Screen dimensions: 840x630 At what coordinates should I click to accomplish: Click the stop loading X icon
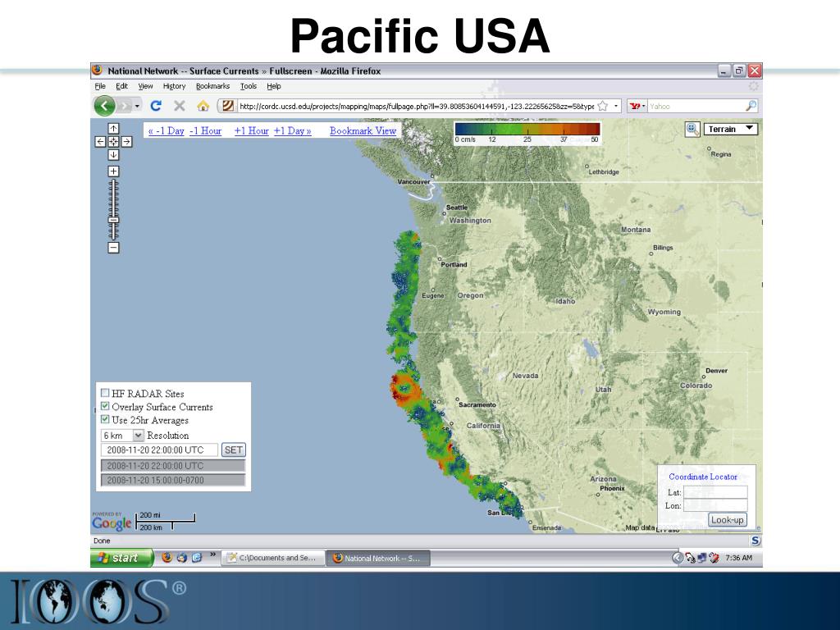(180, 106)
